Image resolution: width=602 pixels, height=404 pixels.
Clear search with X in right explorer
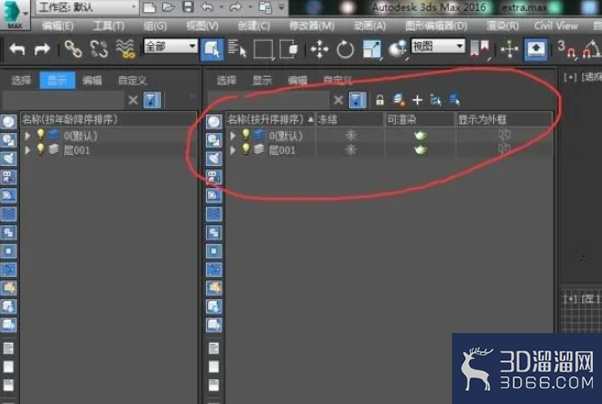pyautogui.click(x=338, y=100)
